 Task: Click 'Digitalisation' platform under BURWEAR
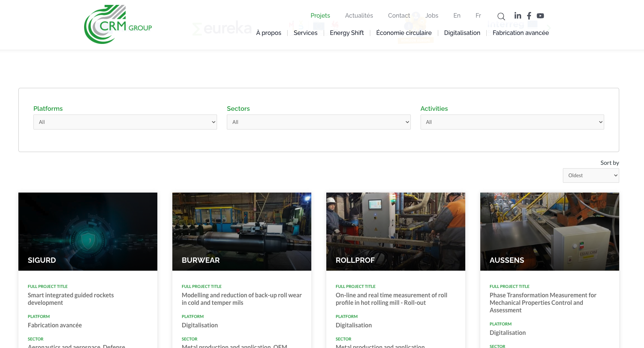[x=200, y=325]
